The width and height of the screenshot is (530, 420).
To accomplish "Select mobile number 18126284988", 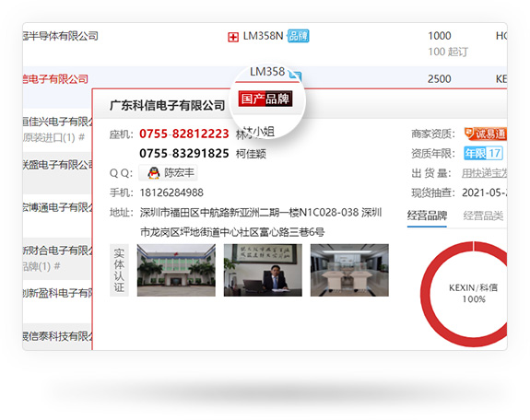I will (171, 192).
